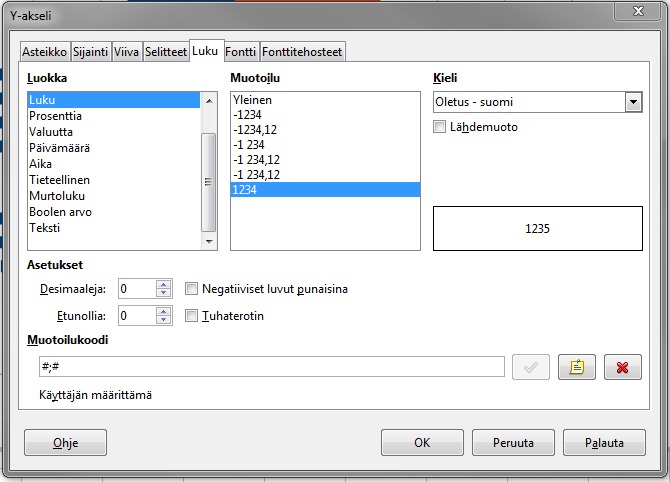Enable Negatiiviset luvut punaisina checkbox
The width and height of the screenshot is (670, 482).
point(192,289)
